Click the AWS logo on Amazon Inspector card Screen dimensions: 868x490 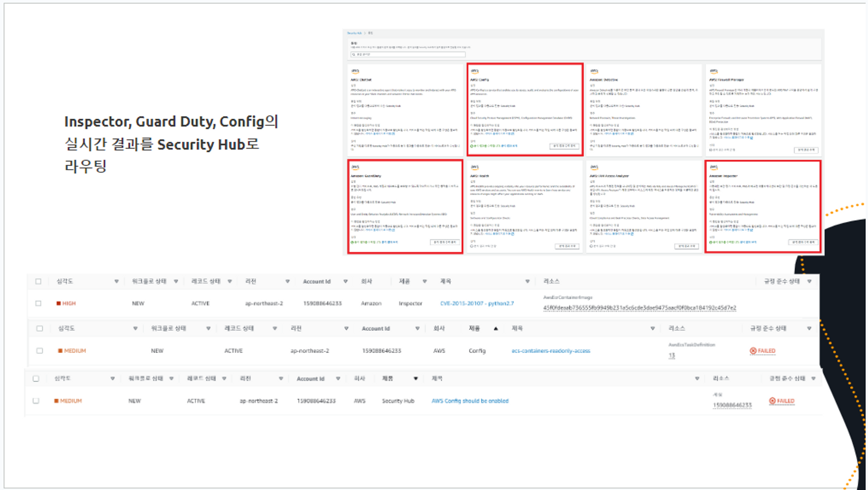(x=713, y=167)
